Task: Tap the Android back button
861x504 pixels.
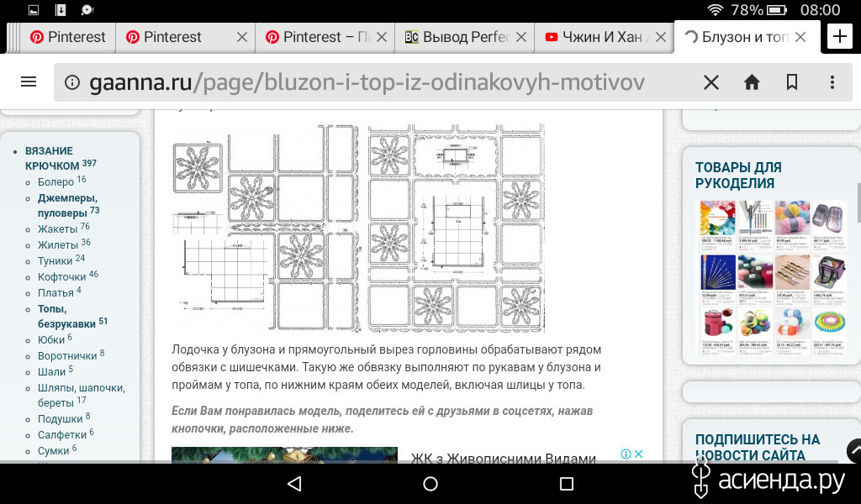Action: 295,483
